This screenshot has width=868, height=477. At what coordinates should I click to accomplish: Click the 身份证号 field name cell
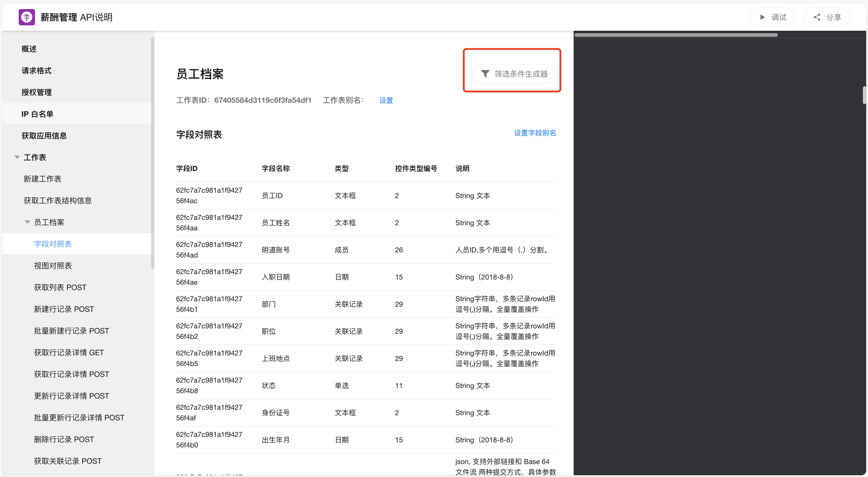[276, 413]
